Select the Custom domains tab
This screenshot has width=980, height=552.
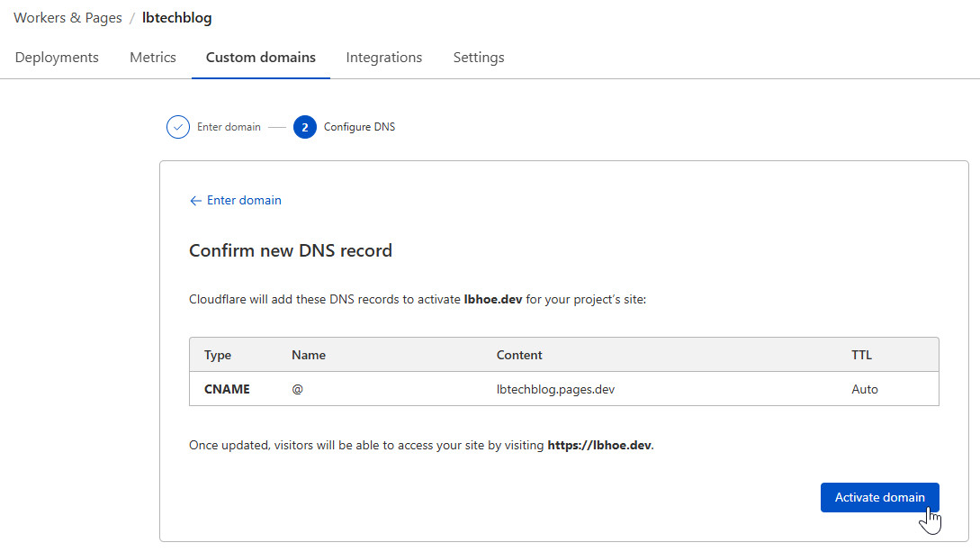tap(261, 58)
